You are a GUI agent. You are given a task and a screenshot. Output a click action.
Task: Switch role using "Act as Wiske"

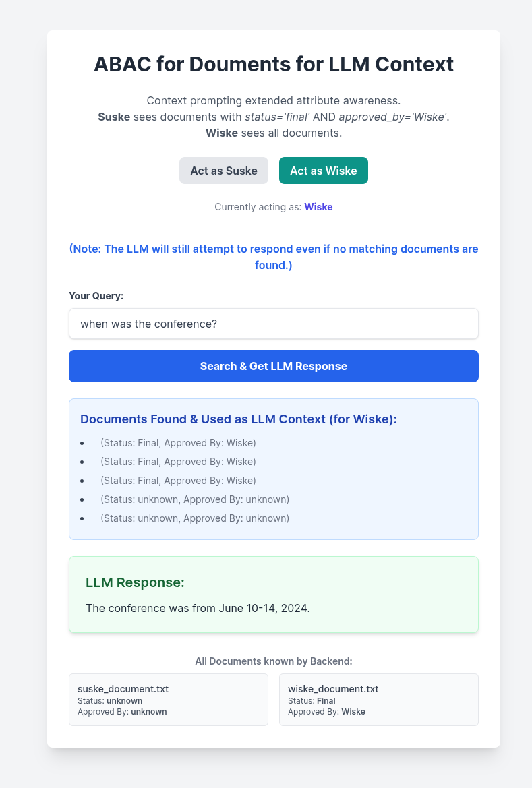tap(324, 171)
